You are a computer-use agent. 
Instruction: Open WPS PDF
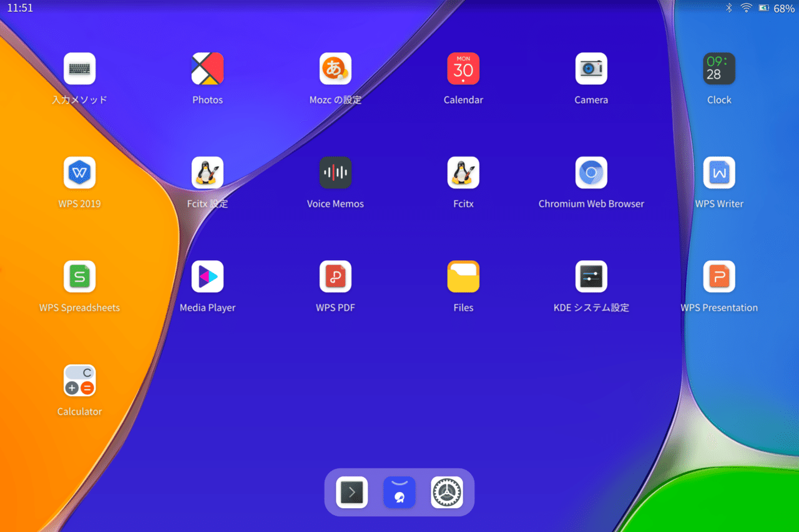pyautogui.click(x=335, y=276)
